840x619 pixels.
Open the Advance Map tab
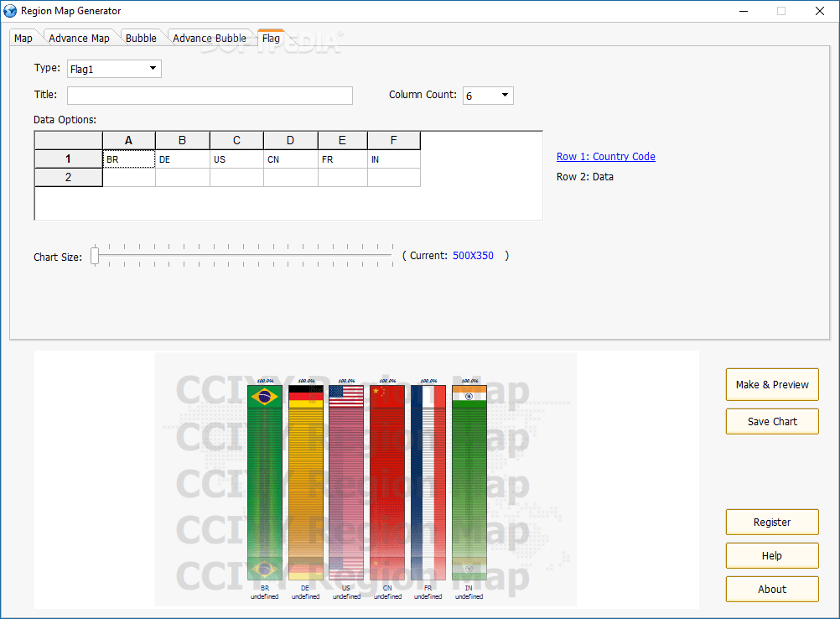[x=79, y=38]
